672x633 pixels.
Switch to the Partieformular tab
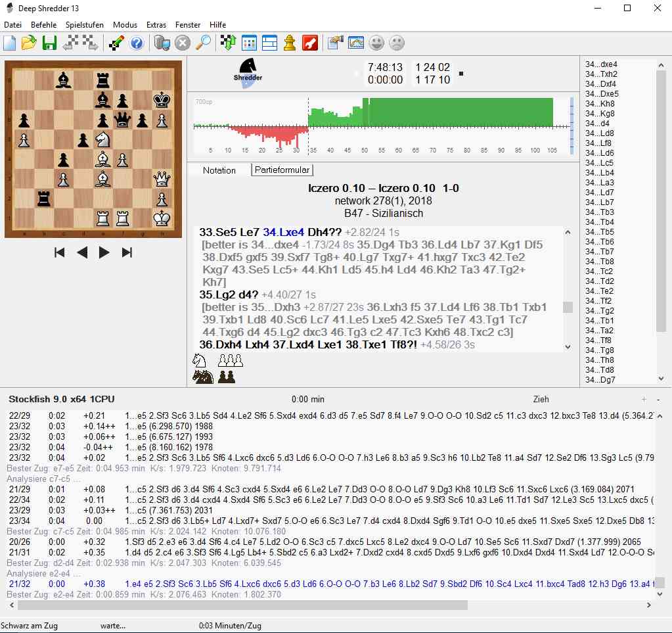(x=282, y=170)
